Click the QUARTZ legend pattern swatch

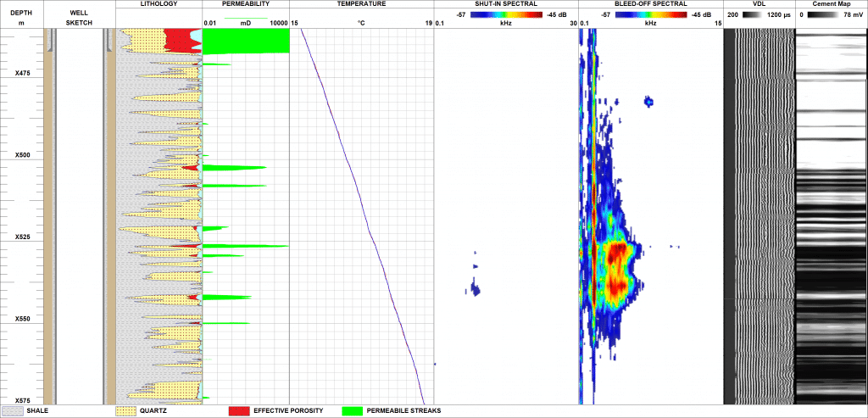point(126,411)
